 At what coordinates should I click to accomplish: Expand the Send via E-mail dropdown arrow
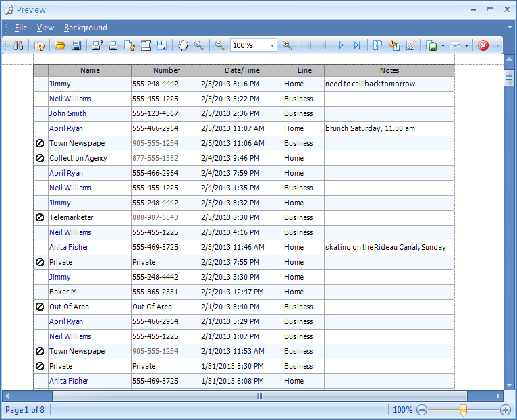pyautogui.click(x=466, y=45)
